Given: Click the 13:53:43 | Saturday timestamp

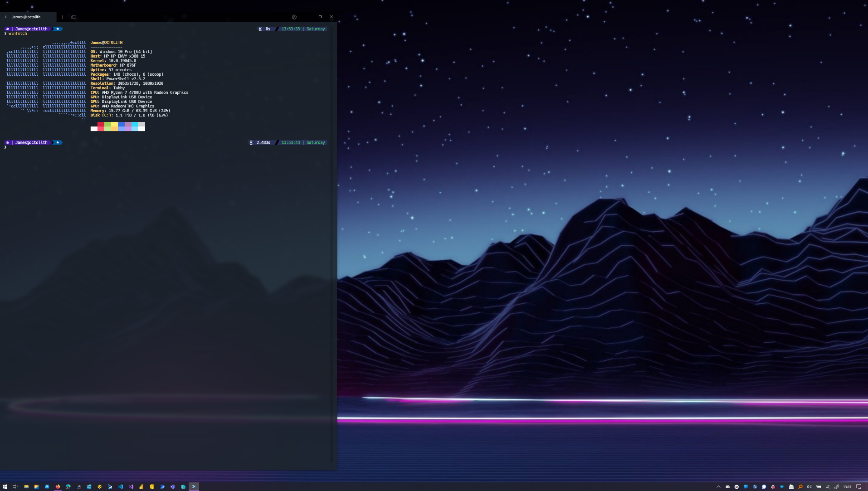Looking at the screenshot, I should pyautogui.click(x=303, y=142).
